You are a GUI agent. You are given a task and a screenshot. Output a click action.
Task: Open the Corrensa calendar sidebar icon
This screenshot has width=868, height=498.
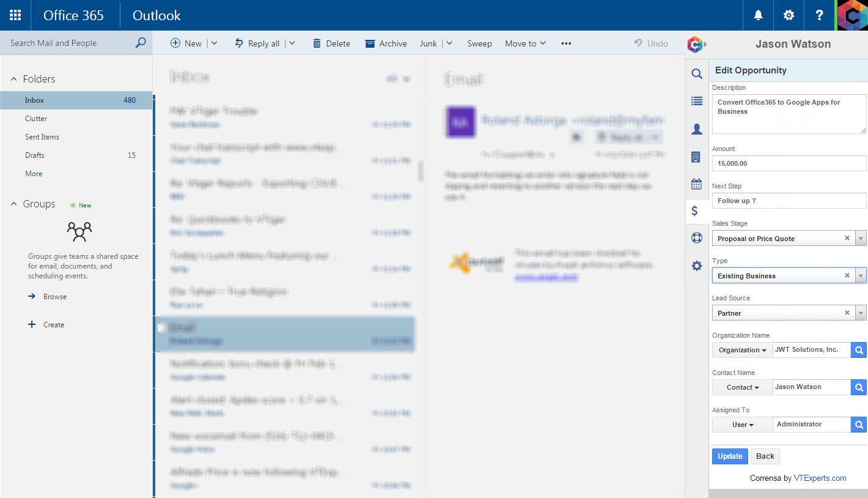pyautogui.click(x=696, y=184)
